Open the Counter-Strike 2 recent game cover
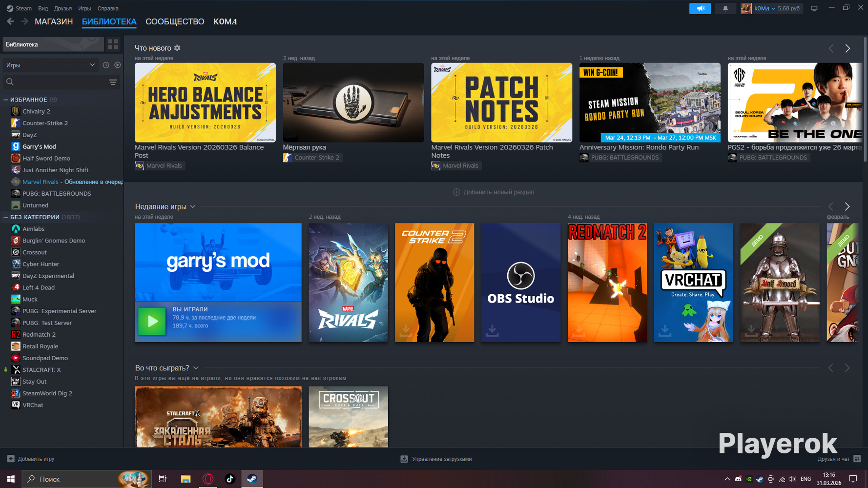The width and height of the screenshot is (868, 488). pos(434,283)
